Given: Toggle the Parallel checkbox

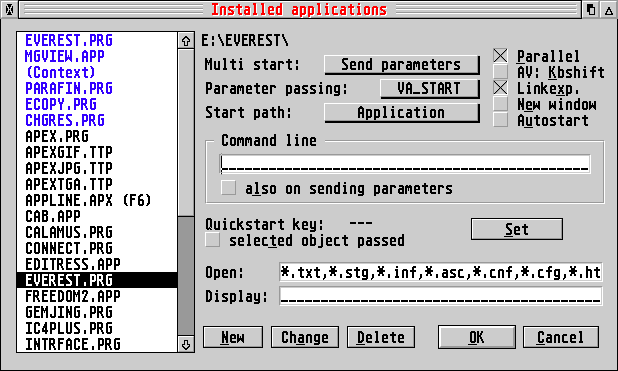Looking at the screenshot, I should click(x=500, y=56).
